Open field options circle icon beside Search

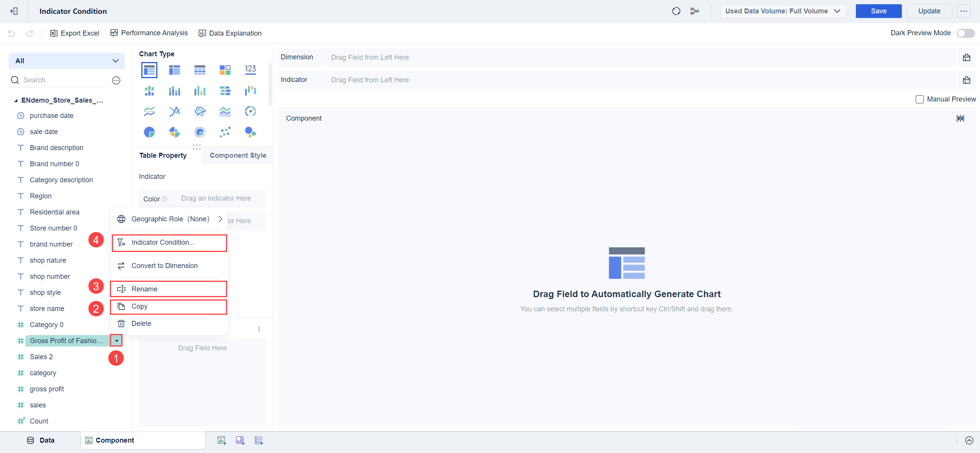(x=116, y=80)
